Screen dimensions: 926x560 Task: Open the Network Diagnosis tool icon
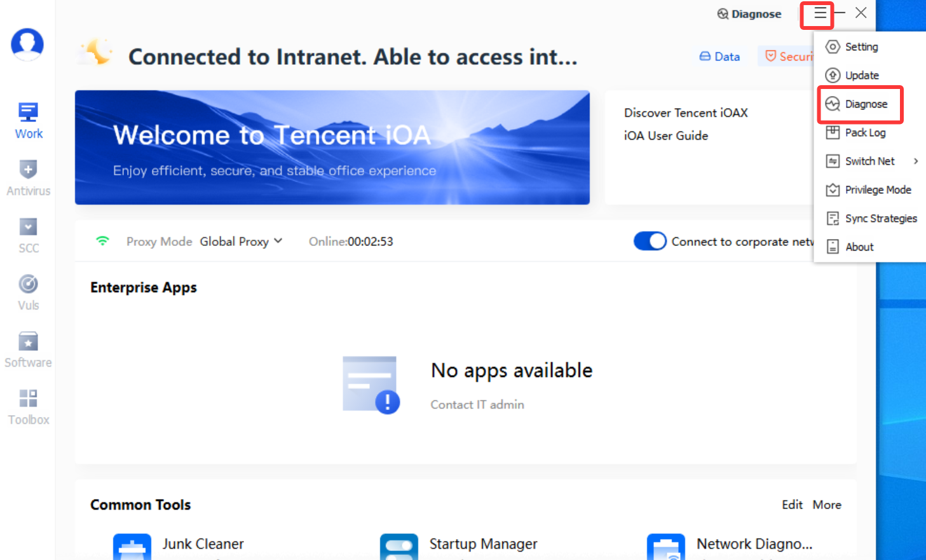pos(666,547)
